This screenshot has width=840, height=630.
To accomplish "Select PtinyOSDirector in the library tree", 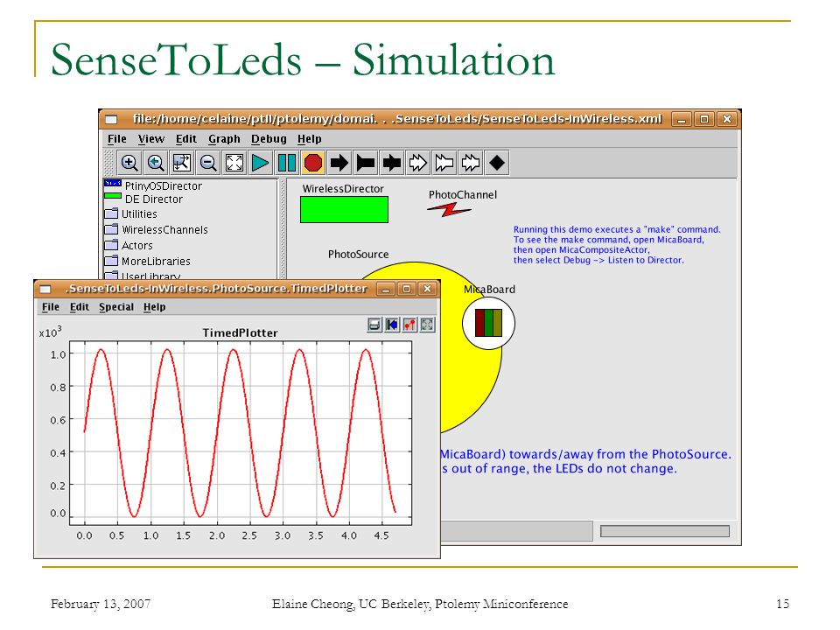I will [153, 185].
